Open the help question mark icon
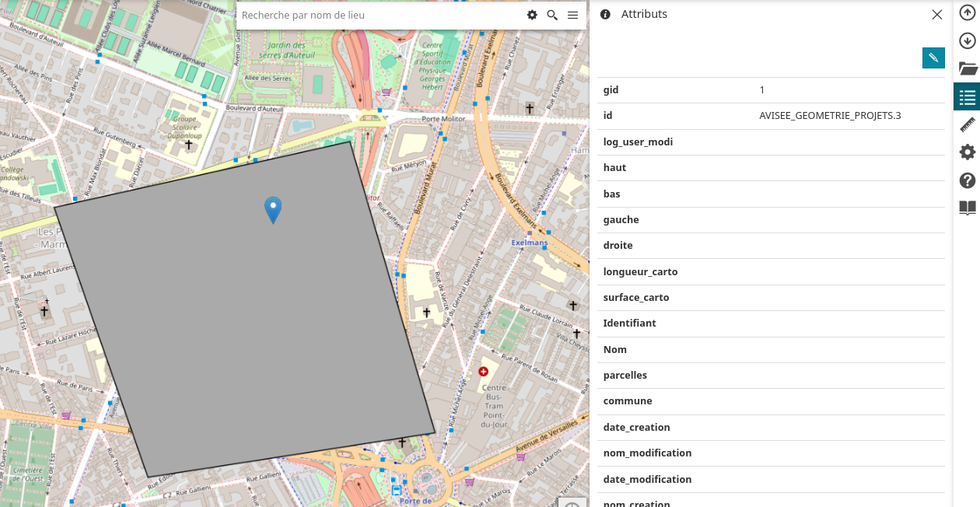This screenshot has width=980, height=507. click(967, 180)
